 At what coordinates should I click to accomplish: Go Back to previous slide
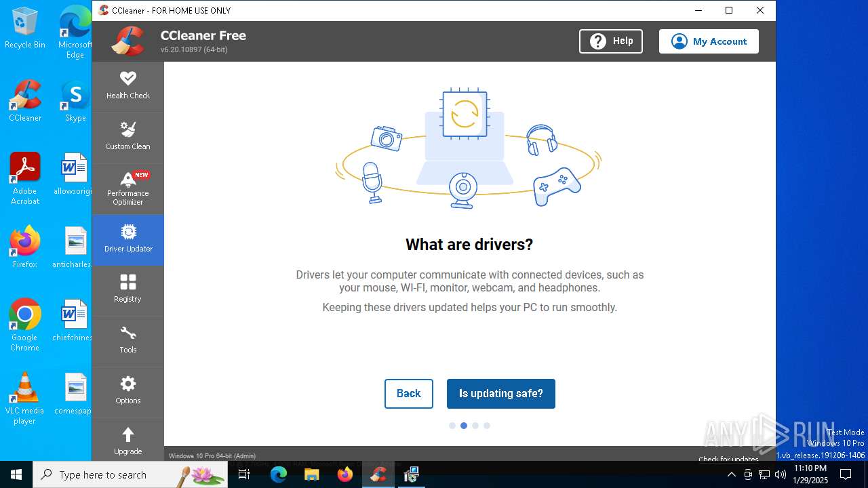tap(409, 394)
